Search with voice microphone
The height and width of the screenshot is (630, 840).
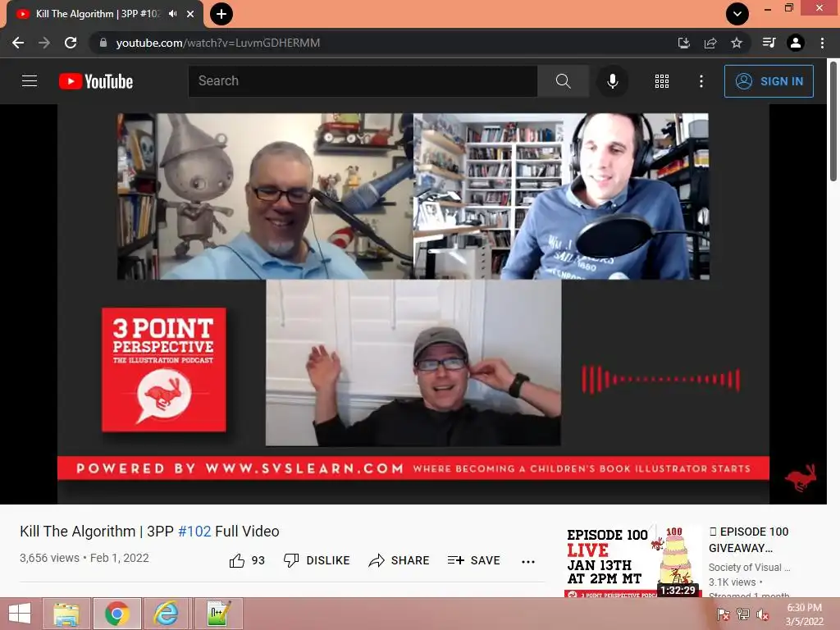pos(612,81)
